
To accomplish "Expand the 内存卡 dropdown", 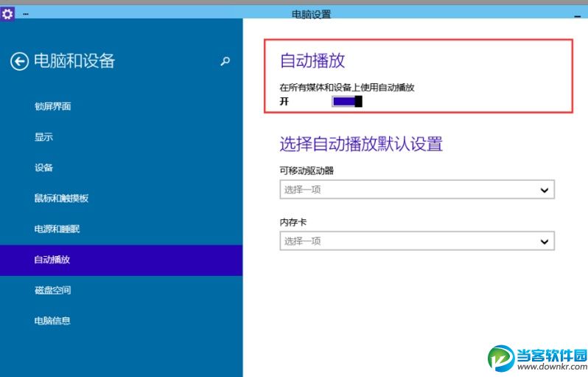I will (417, 241).
